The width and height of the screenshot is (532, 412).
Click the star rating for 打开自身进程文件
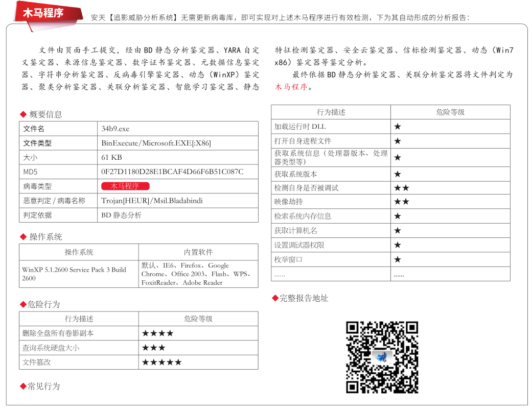[398, 141]
